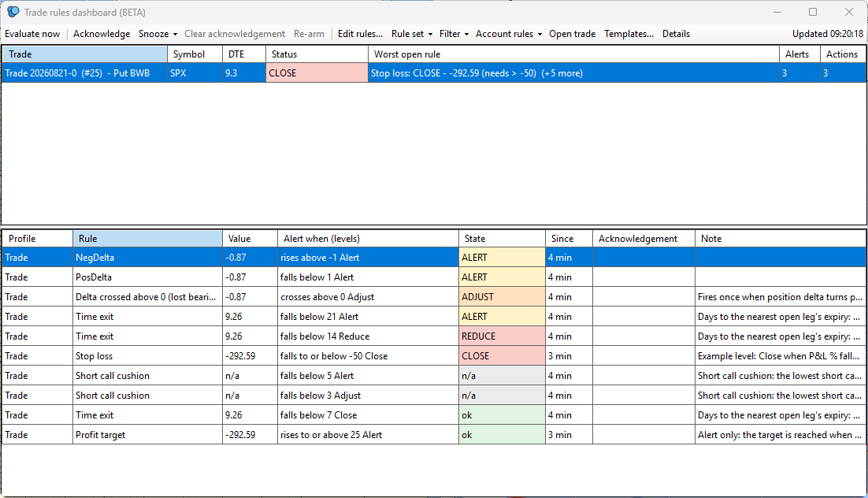The width and height of the screenshot is (868, 498).
Task: Click the Open trade button
Action: (x=573, y=34)
